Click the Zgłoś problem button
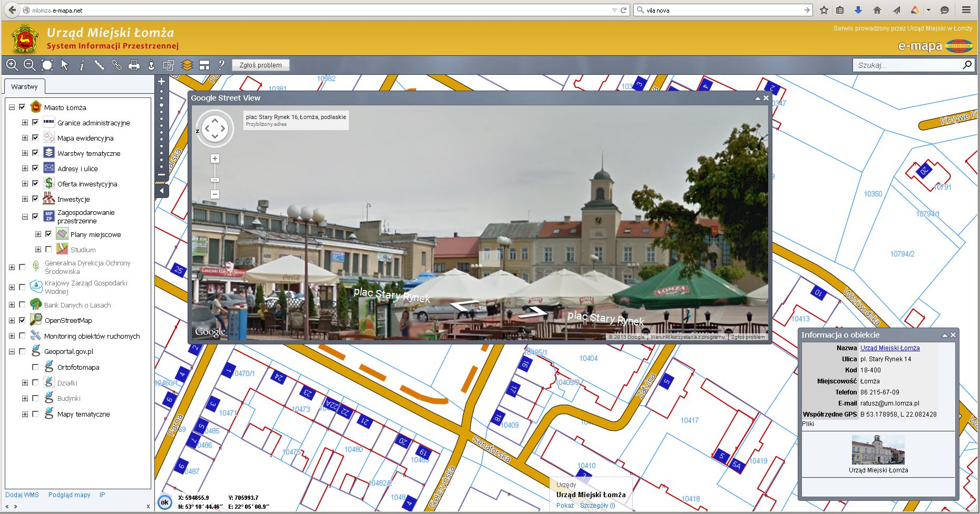This screenshot has width=980, height=514. (261, 65)
